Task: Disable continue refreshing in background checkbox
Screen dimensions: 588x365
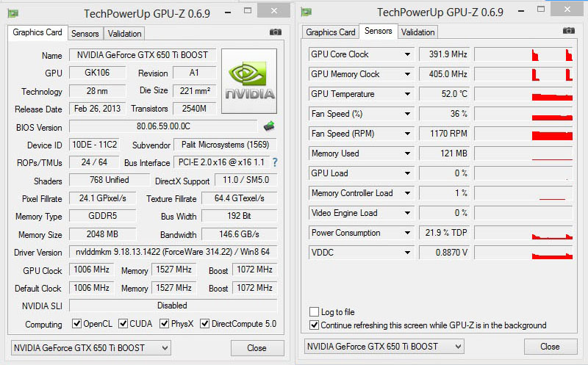Action: [x=315, y=325]
